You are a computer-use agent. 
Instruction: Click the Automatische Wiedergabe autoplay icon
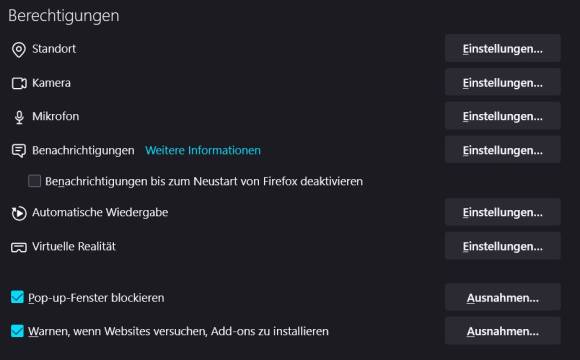19,213
